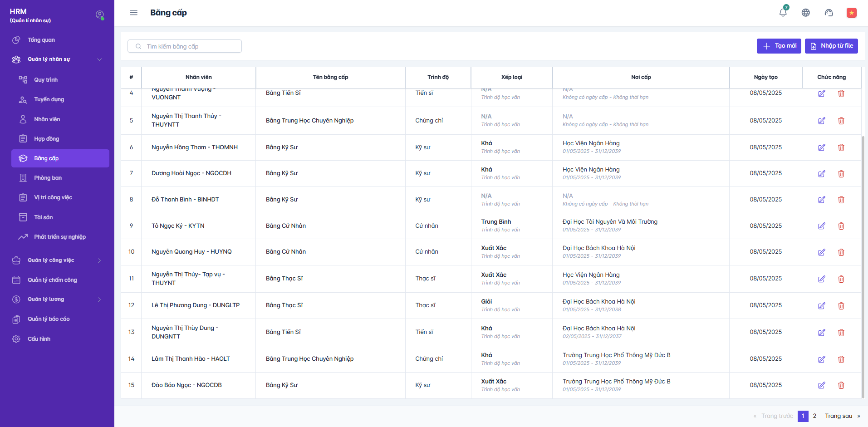Delete Lê Thị Phương Dung's degree row
The height and width of the screenshot is (427, 868).
841,306
